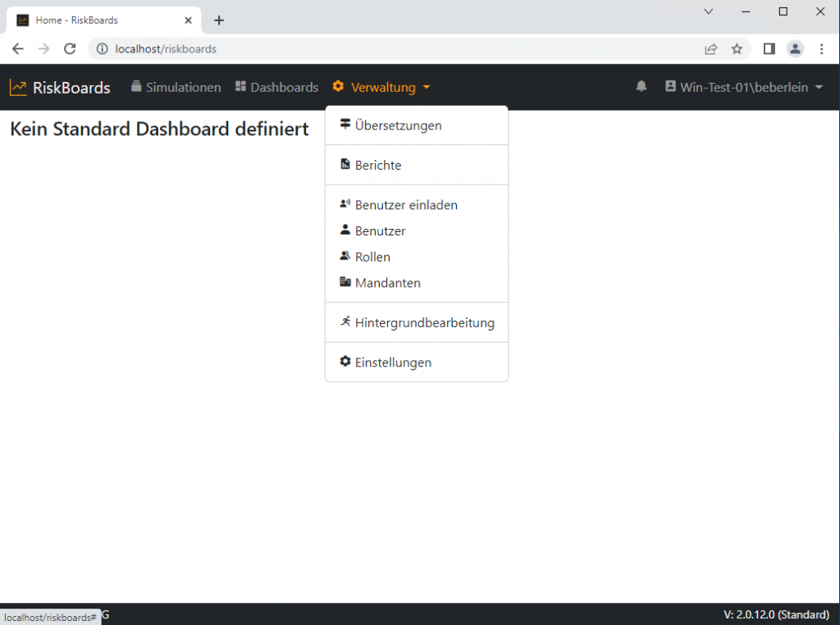The width and height of the screenshot is (840, 625).
Task: Close the Home - RiskBoards tab
Action: (188, 21)
